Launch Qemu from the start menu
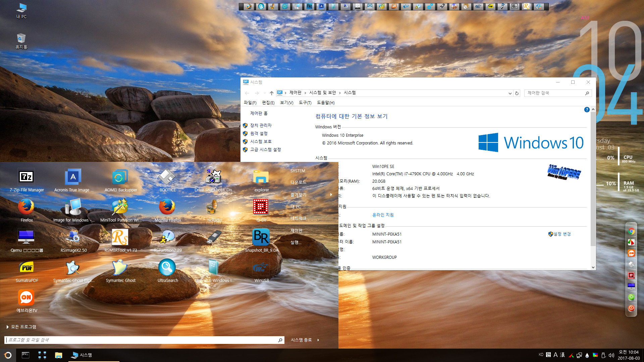644x362 pixels. tap(26, 241)
